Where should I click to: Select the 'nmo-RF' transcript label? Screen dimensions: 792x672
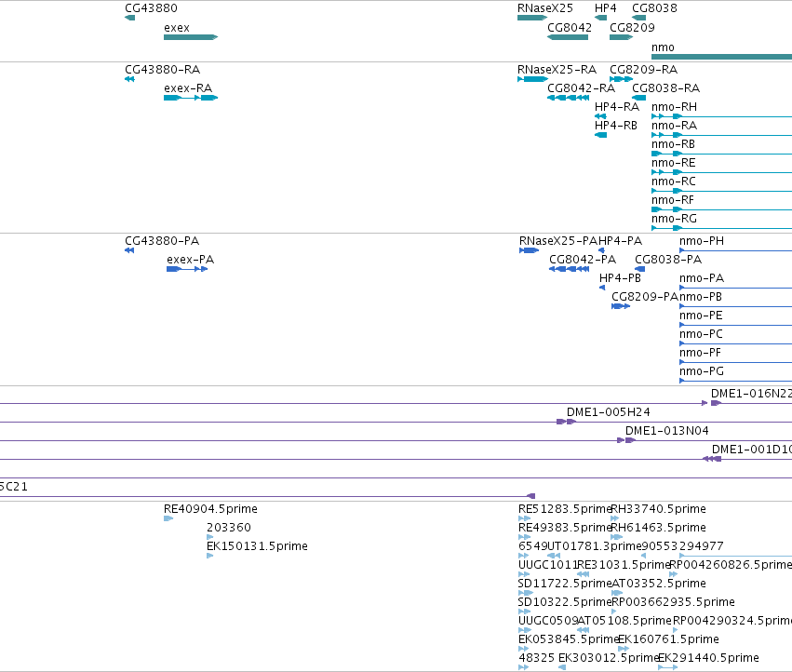click(673, 200)
